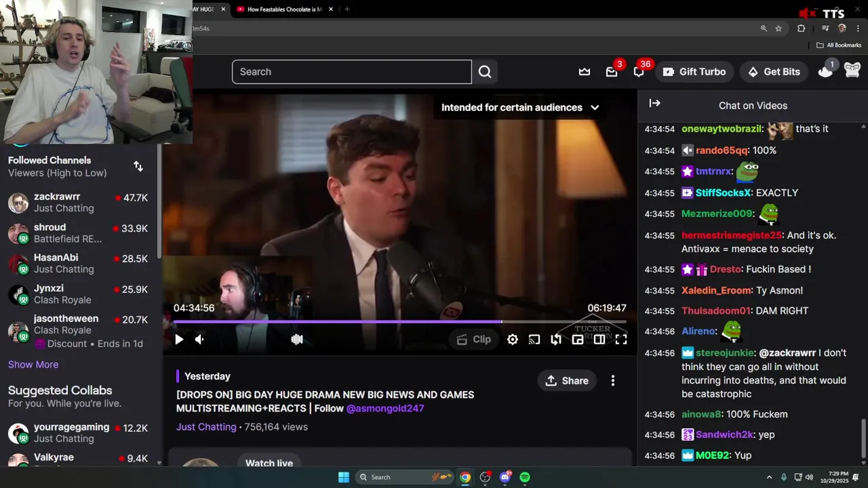Open the video more-options menu
The width and height of the screenshot is (868, 488).
coord(613,381)
